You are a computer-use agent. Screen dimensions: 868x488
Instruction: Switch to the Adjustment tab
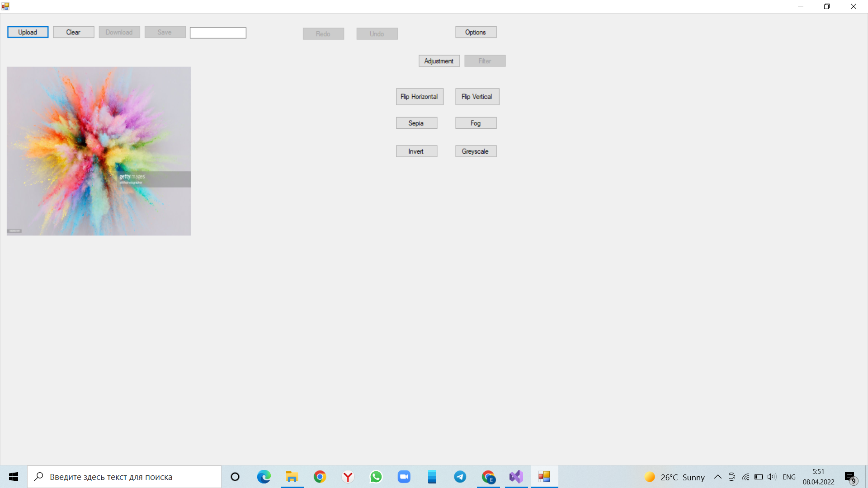point(439,61)
